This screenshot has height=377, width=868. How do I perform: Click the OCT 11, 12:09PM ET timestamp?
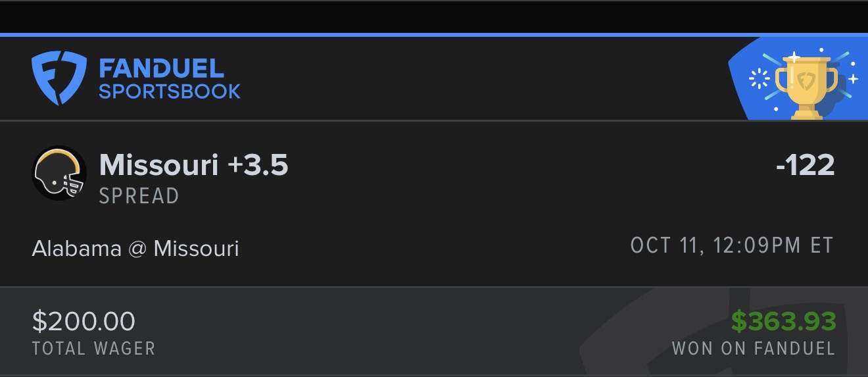coord(732,245)
